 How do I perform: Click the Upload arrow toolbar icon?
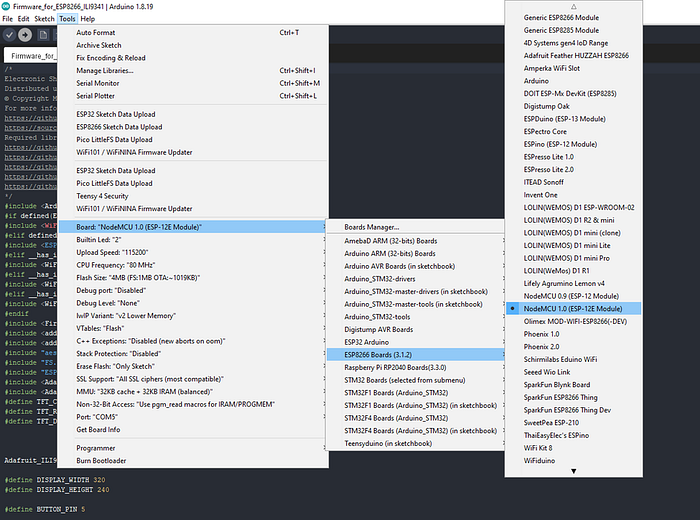[25, 35]
